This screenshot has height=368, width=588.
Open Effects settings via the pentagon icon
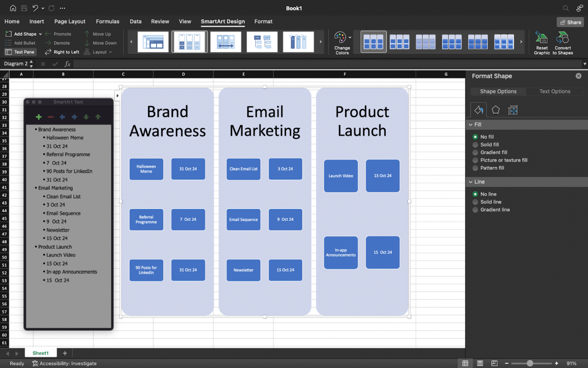[x=495, y=110]
